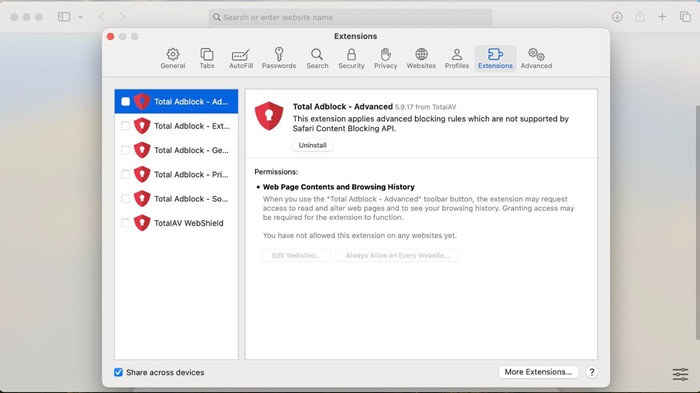Viewport: 700px width, 393px height.
Task: Open a new tab with plus icon
Action: tap(662, 17)
